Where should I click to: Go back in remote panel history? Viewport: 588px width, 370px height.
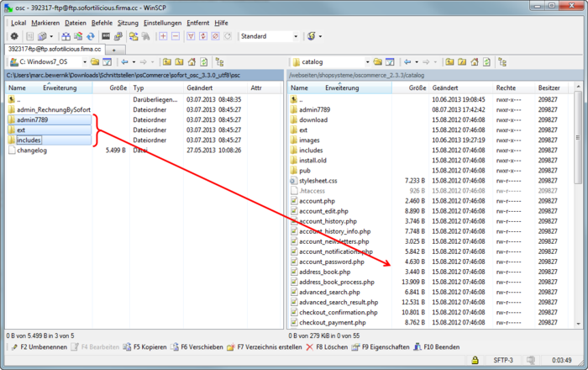[407, 62]
